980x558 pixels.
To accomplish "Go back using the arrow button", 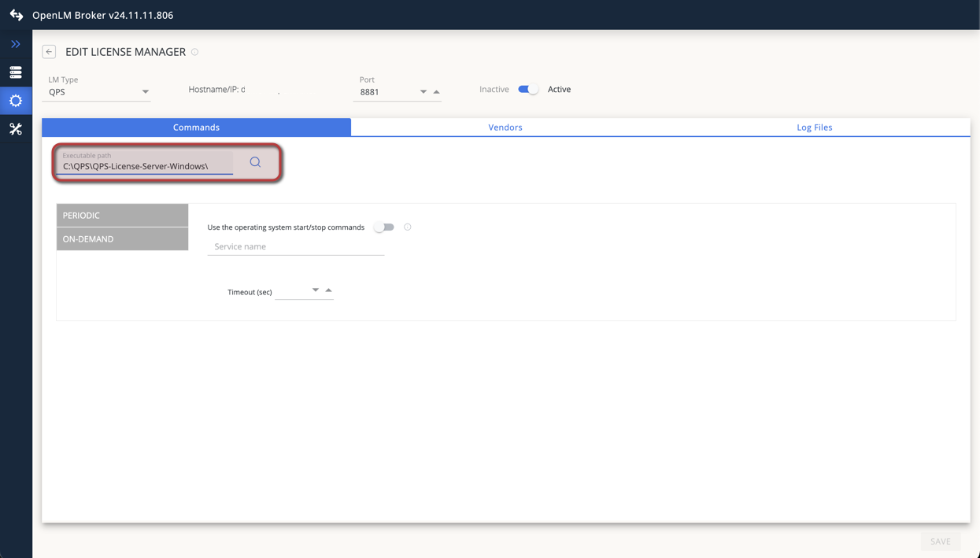I will pos(49,51).
